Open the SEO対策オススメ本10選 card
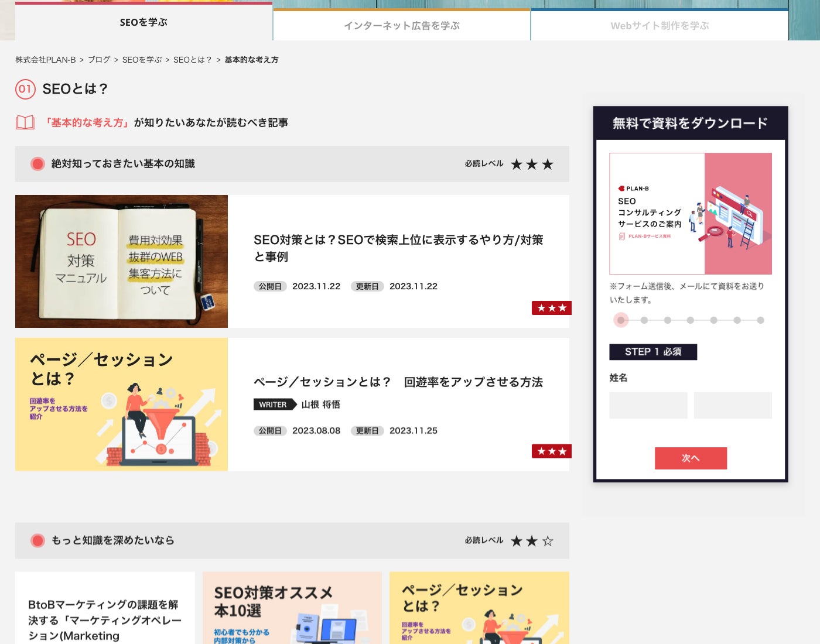 tap(292, 608)
